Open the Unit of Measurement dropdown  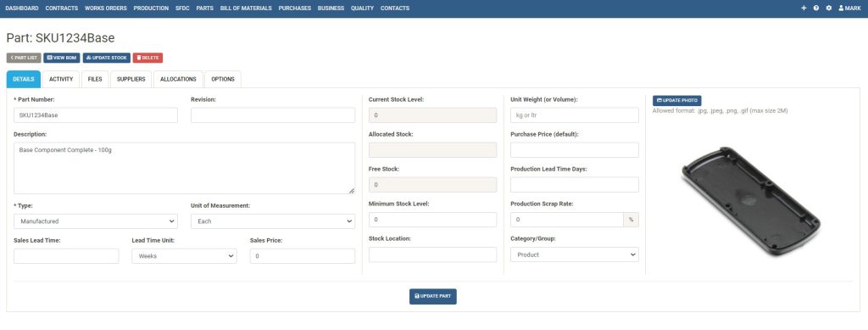pos(273,221)
